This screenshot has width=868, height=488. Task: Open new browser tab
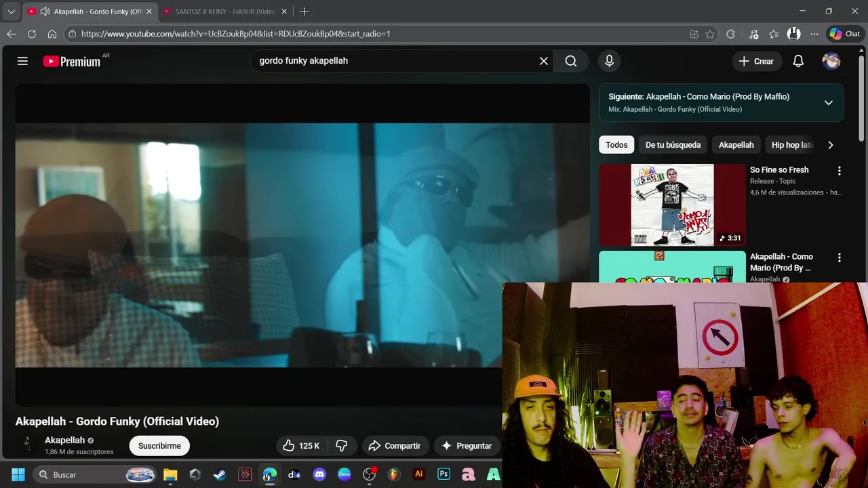(304, 12)
